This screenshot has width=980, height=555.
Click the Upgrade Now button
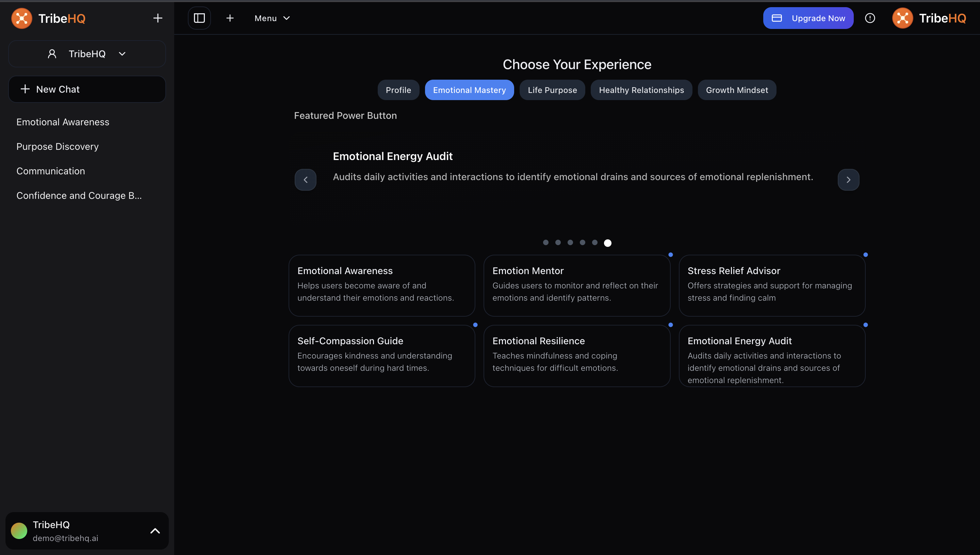[x=808, y=18]
